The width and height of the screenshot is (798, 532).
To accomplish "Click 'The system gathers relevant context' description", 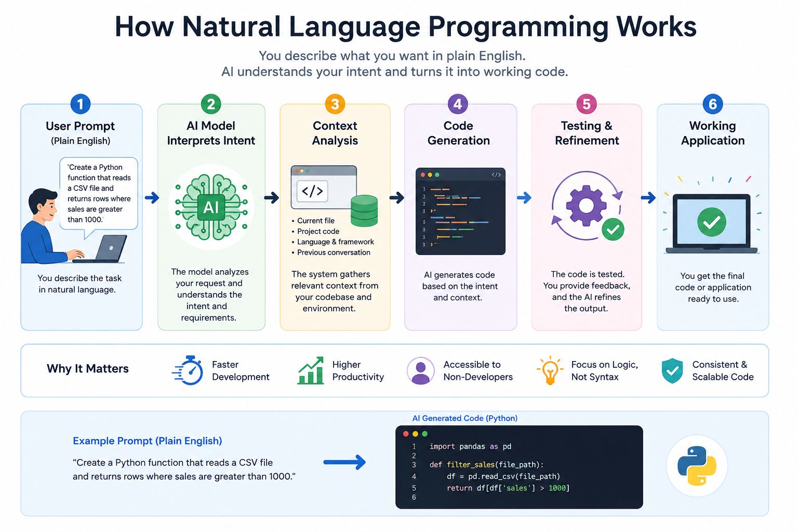I will click(335, 291).
